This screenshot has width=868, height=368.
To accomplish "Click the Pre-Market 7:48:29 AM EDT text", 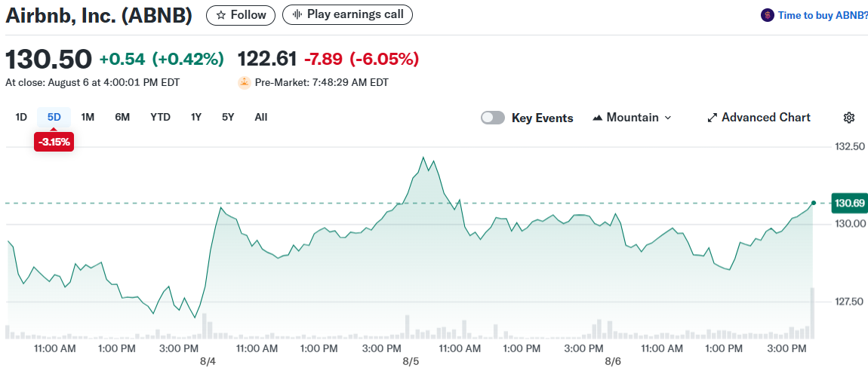I will [322, 83].
